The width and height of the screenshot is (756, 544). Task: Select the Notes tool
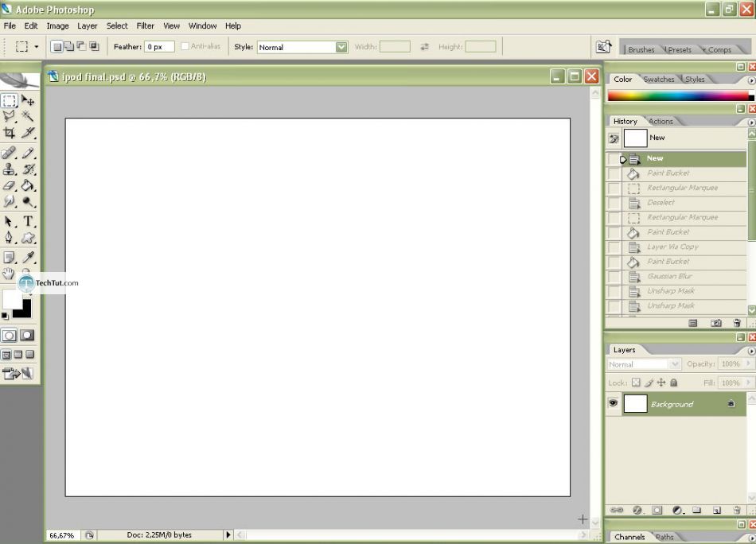point(10,258)
